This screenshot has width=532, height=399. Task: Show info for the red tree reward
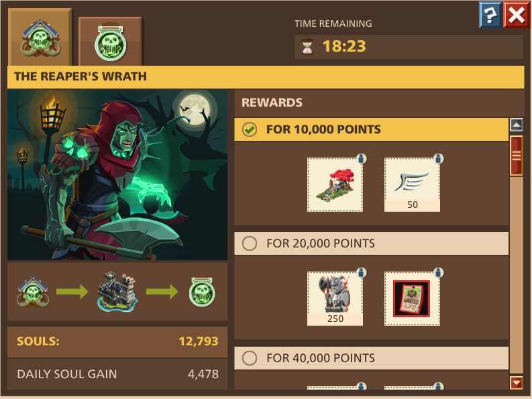362,158
